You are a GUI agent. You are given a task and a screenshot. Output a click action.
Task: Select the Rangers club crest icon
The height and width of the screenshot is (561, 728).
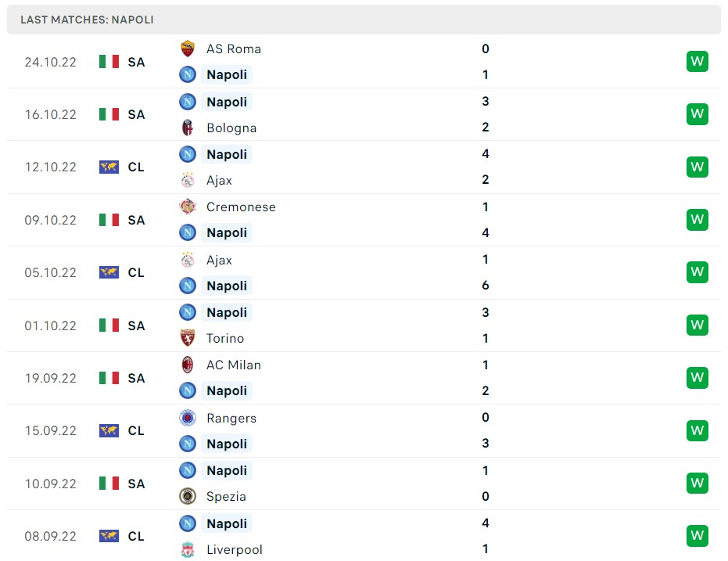tap(187, 418)
